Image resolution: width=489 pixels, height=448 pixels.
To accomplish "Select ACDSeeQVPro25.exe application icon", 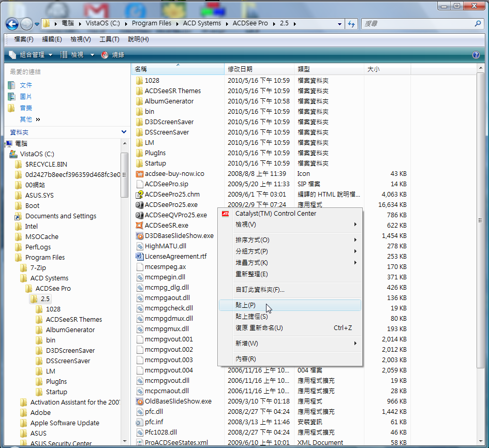I will tap(139, 215).
